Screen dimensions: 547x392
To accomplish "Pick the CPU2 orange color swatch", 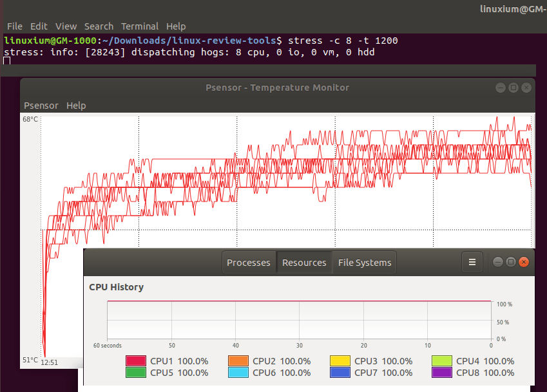I will pos(238,361).
